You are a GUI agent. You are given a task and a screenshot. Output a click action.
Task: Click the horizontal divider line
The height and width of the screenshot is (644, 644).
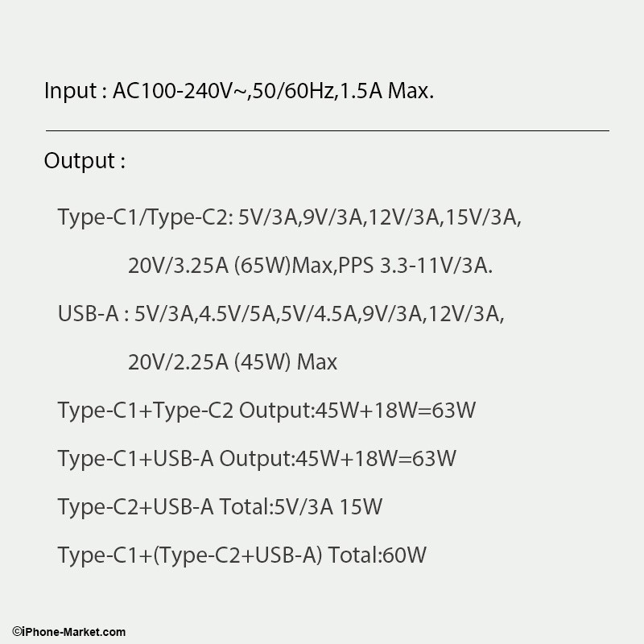(327, 130)
